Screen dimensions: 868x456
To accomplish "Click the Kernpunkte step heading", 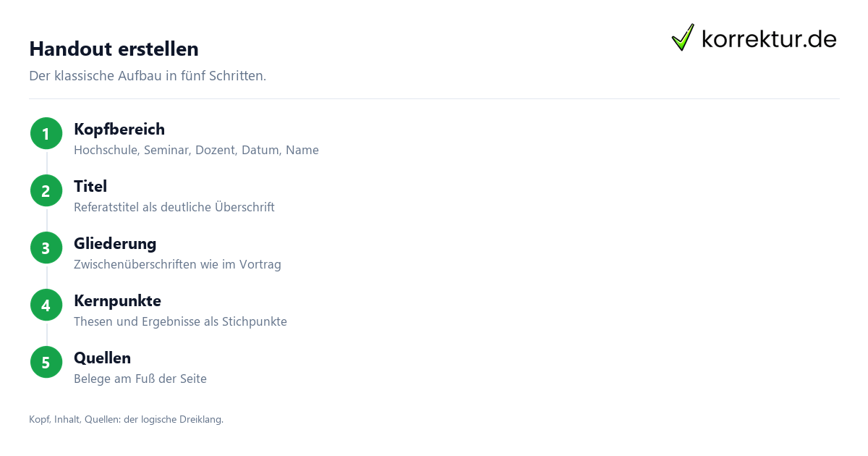I will click(117, 301).
